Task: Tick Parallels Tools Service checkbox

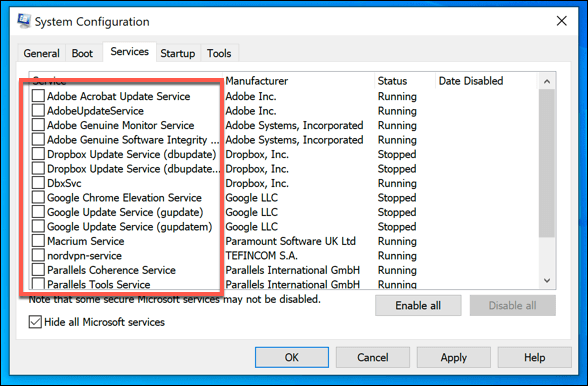Action: (38, 284)
